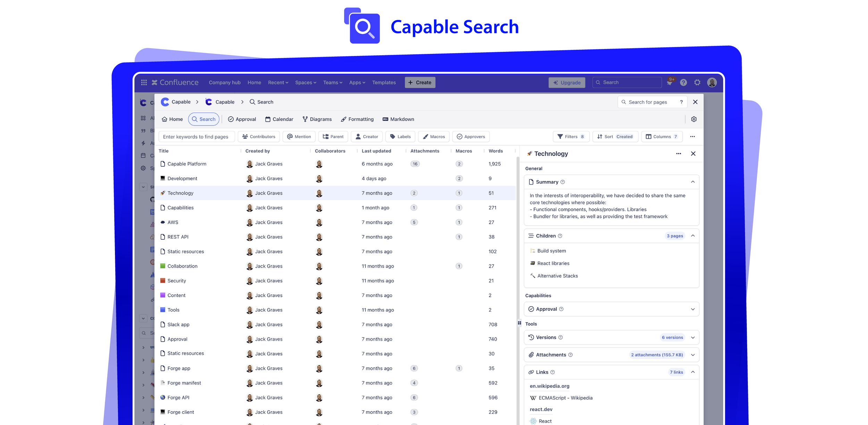Open the React libraries child page
868x425 pixels.
553,263
